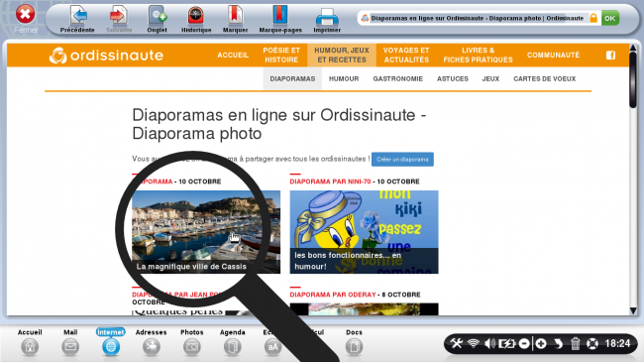Image resolution: width=644 pixels, height=362 pixels.
Task: Click the Créer un diaporama button
Action: [x=402, y=160]
